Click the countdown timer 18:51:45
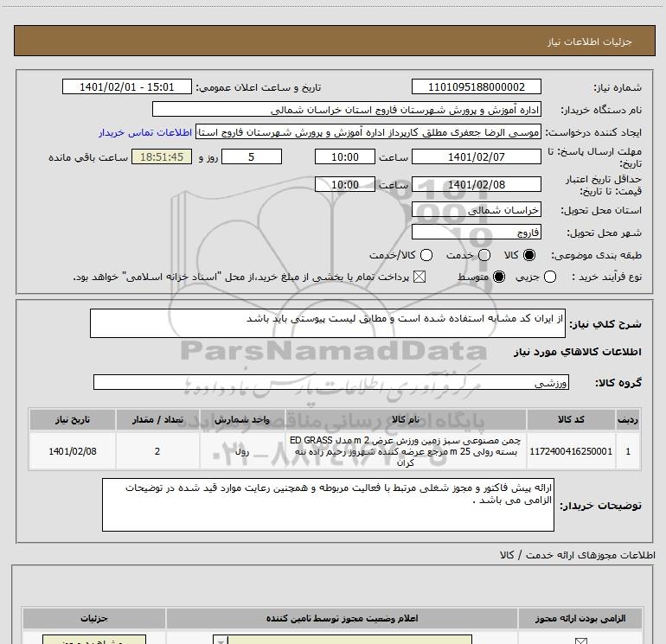666x644 pixels. 162,156
